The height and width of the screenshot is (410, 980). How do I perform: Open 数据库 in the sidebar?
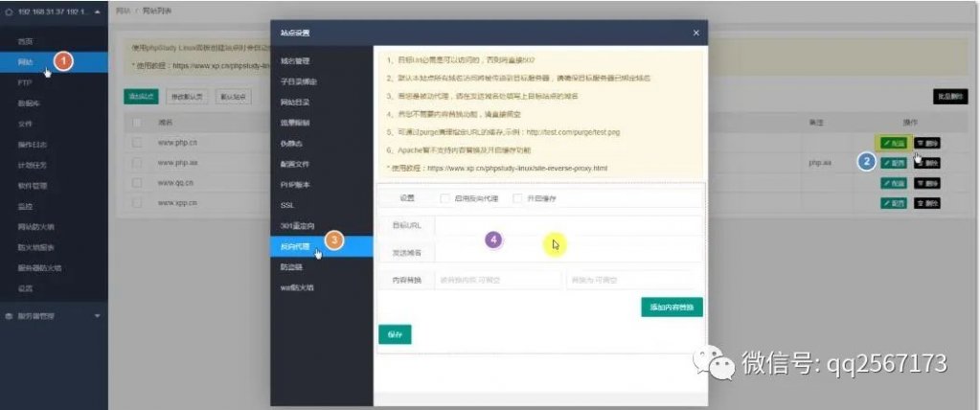29,103
